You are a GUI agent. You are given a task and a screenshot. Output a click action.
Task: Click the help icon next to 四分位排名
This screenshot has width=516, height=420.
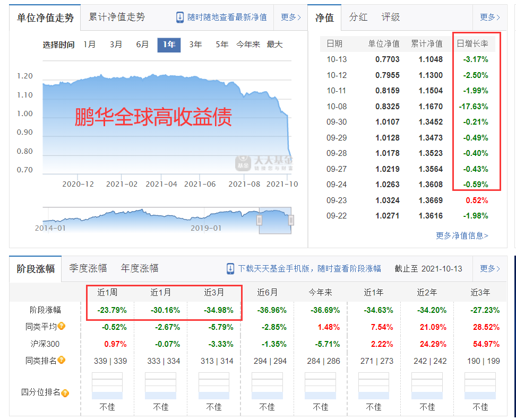(x=65, y=393)
